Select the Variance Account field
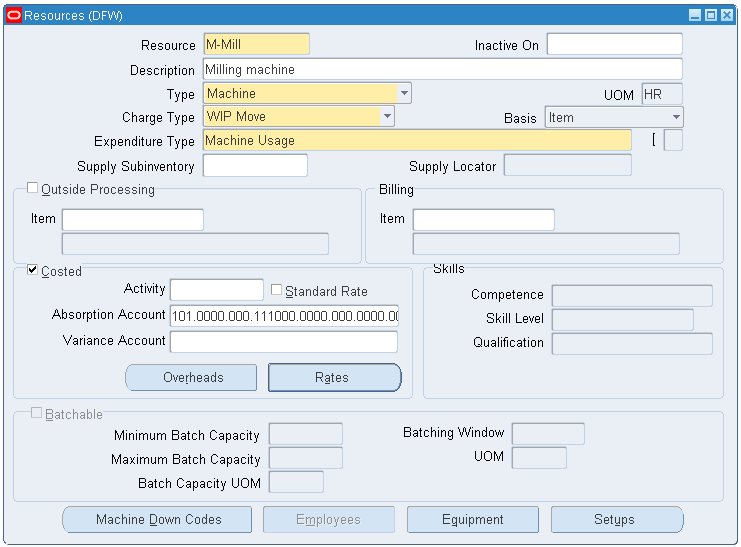This screenshot has width=741, height=547. [284, 341]
